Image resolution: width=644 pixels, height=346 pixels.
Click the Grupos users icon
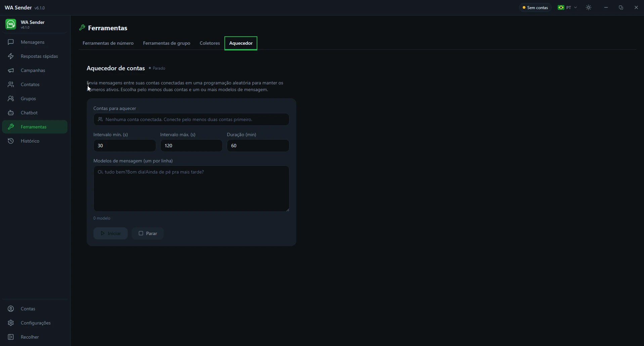(x=11, y=99)
